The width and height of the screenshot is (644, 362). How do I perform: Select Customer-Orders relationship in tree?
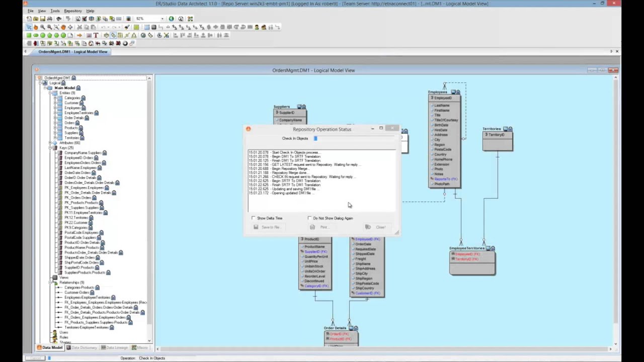point(76,293)
